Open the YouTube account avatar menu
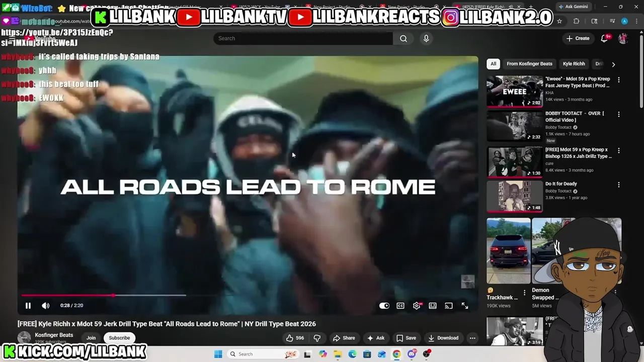 623,38
